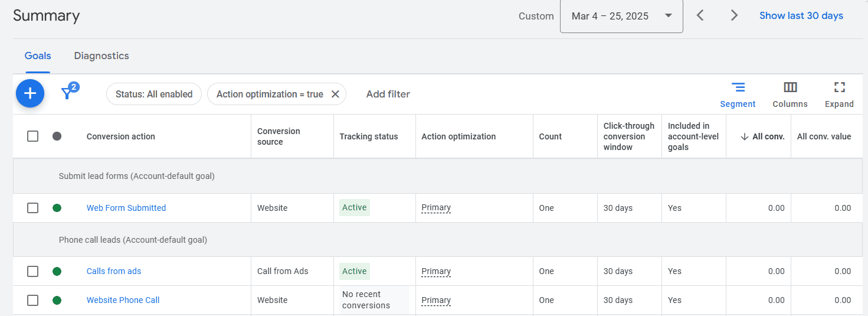
Task: Check the Website Phone Call row checkbox
Action: click(x=33, y=300)
